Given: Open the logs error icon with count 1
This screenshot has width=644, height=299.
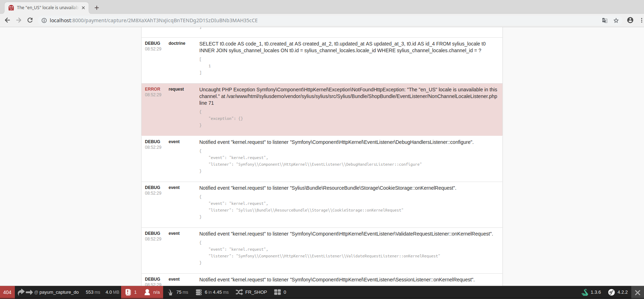Looking at the screenshot, I should click(x=131, y=292).
